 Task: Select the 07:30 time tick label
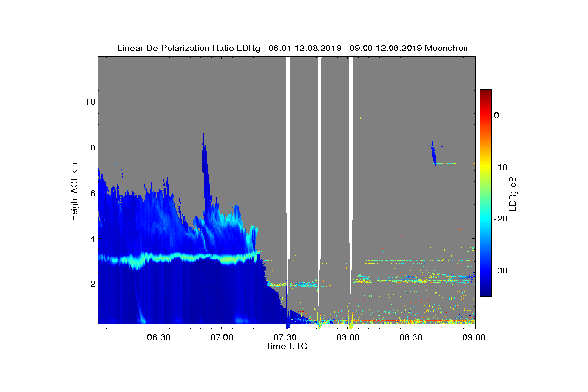(x=285, y=338)
